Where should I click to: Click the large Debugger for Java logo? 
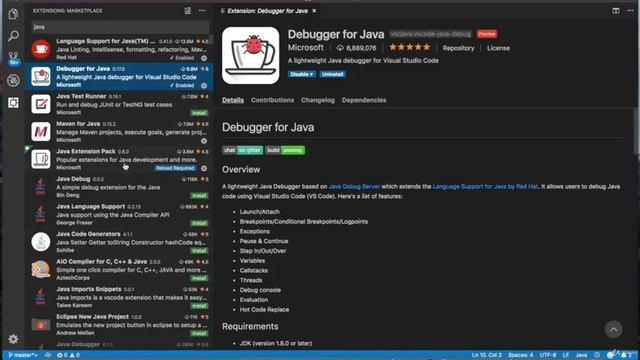point(251,56)
